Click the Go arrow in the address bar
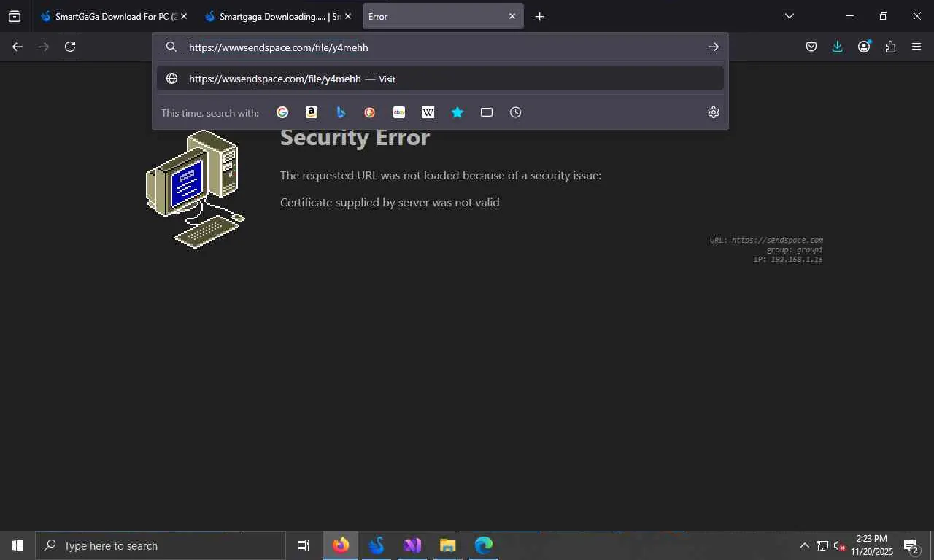 (713, 47)
